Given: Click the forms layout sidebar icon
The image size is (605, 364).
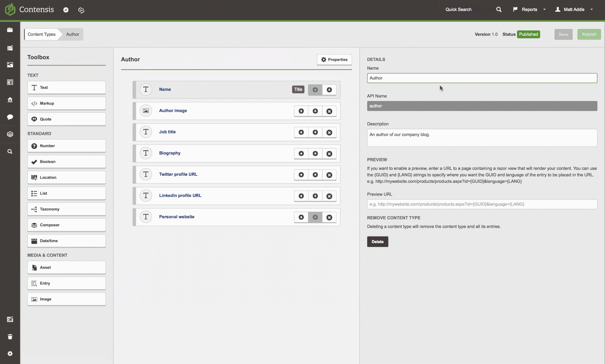Looking at the screenshot, I should (10, 82).
